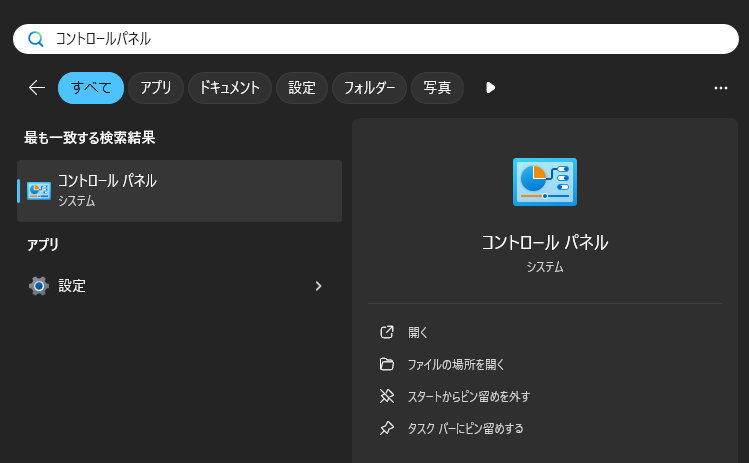Filter results by フォルダー
This screenshot has height=463, width=749.
click(369, 88)
